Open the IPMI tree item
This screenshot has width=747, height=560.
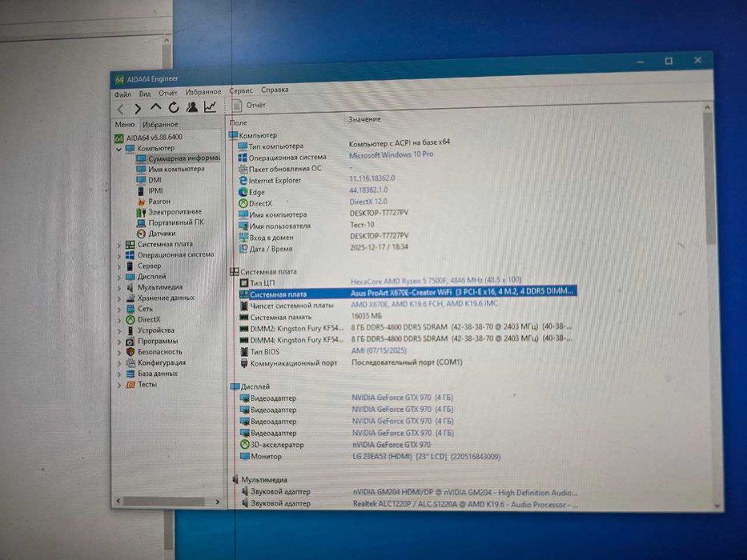pos(151,190)
